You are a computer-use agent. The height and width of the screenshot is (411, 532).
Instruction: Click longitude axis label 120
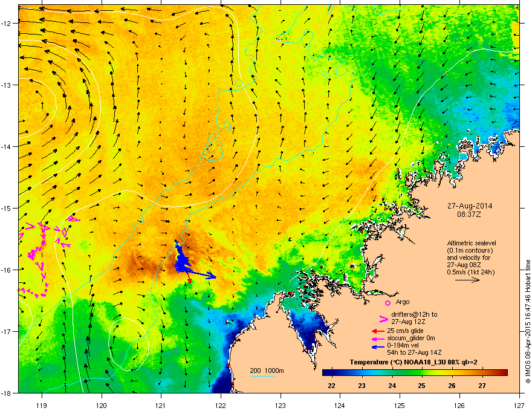point(102,405)
